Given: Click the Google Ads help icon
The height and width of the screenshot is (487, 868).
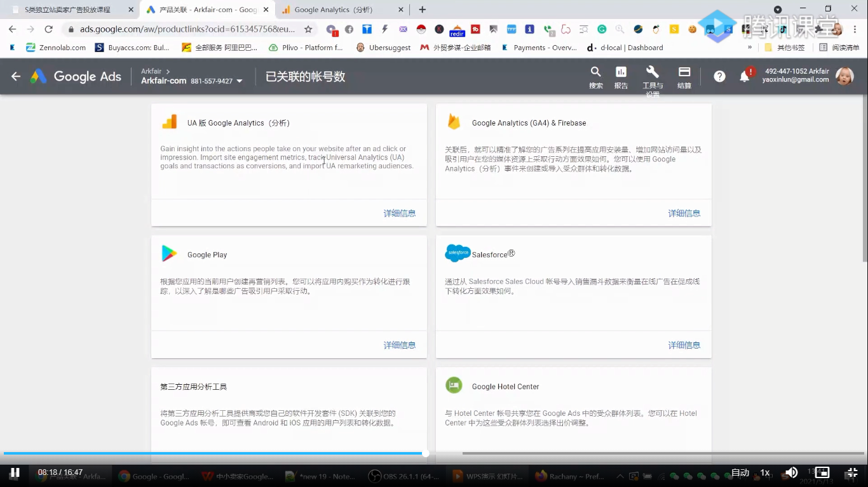Looking at the screenshot, I should pyautogui.click(x=719, y=76).
